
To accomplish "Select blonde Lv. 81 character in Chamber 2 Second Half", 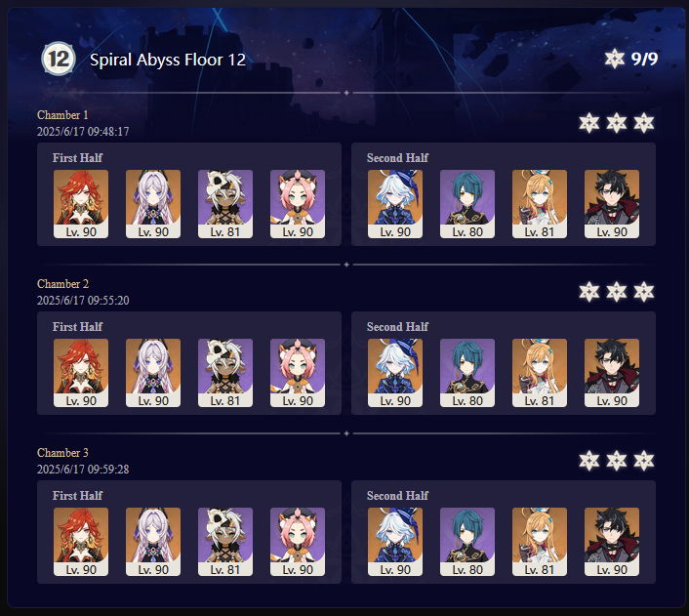I will [540, 373].
